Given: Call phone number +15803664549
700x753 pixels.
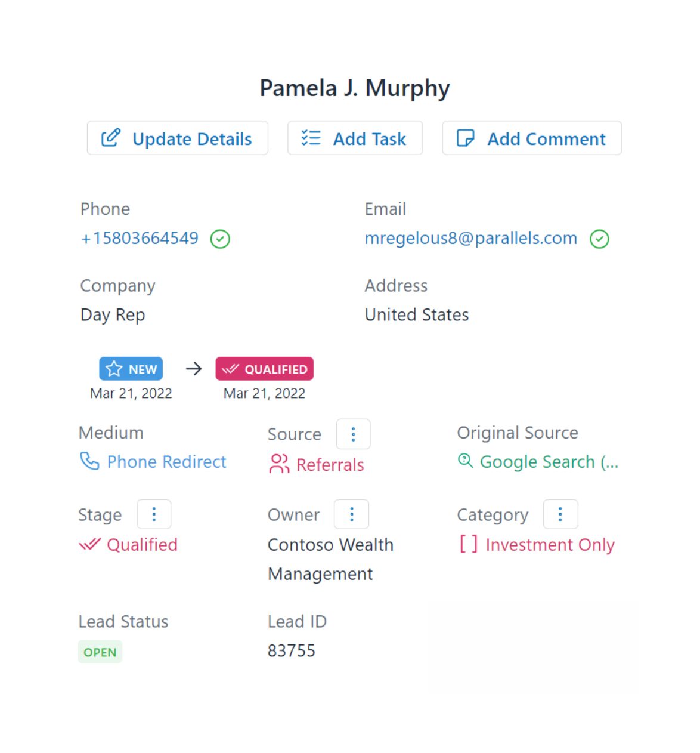Looking at the screenshot, I should coord(140,238).
